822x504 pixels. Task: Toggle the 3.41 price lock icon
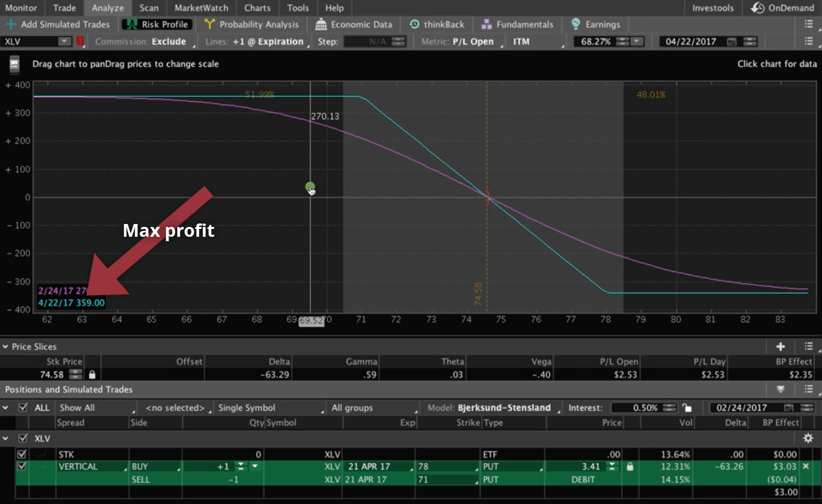(x=630, y=466)
